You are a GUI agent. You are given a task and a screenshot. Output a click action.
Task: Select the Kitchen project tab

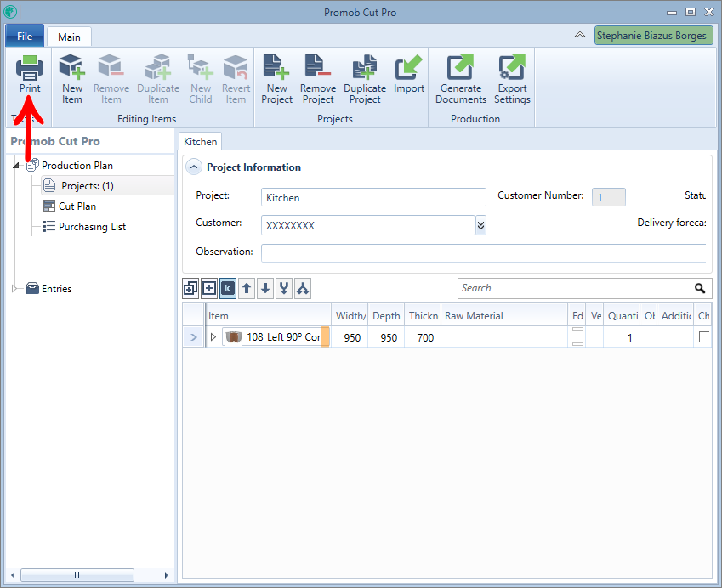point(201,142)
